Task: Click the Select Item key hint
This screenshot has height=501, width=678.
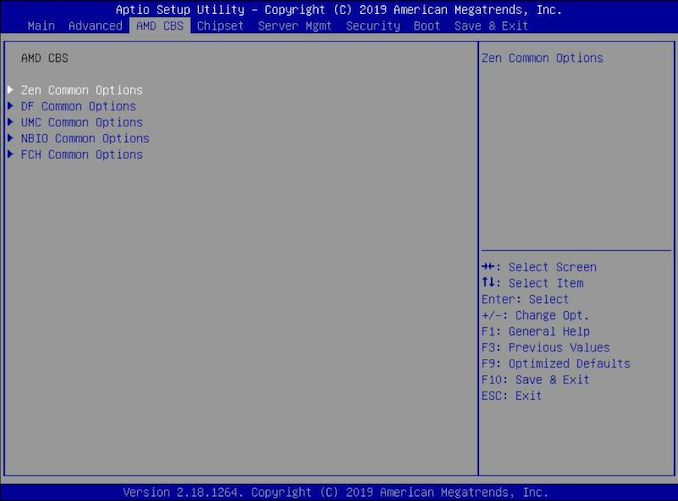Action: [533, 283]
